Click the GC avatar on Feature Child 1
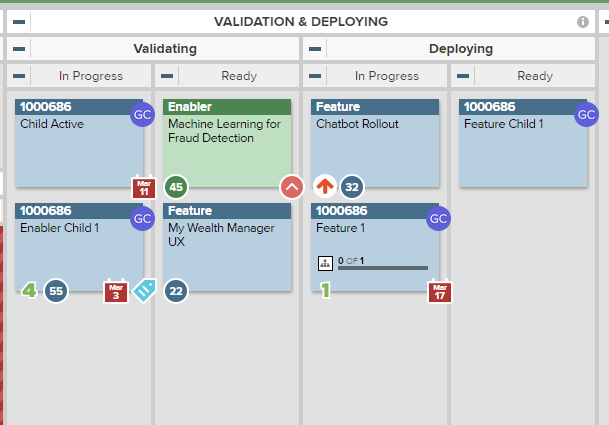Screen dimensions: 609x425 [586, 115]
